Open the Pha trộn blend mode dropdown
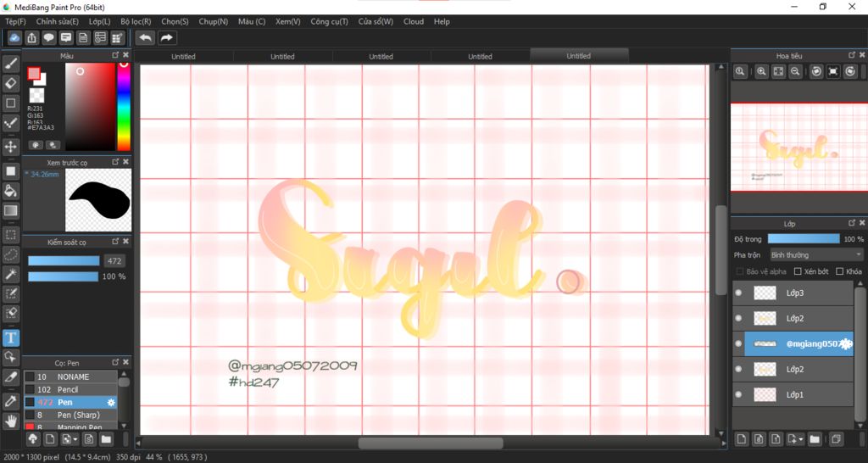Image resolution: width=868 pixels, height=463 pixels. pyautogui.click(x=816, y=254)
